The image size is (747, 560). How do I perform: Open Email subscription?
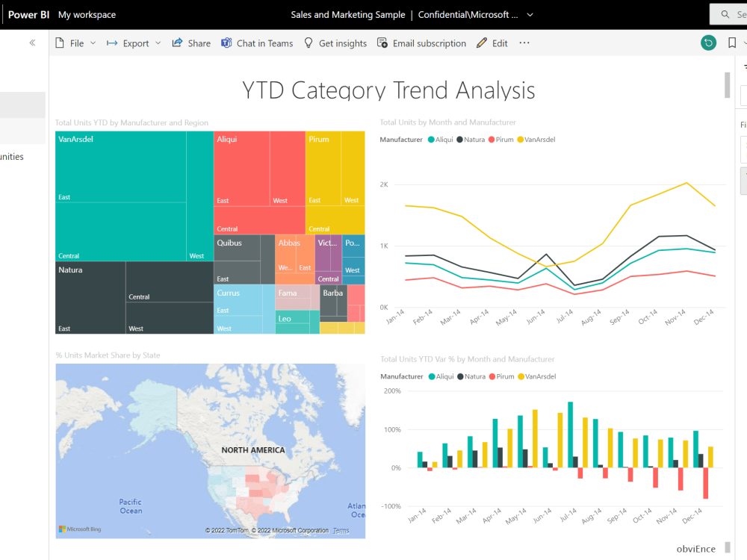click(x=421, y=43)
